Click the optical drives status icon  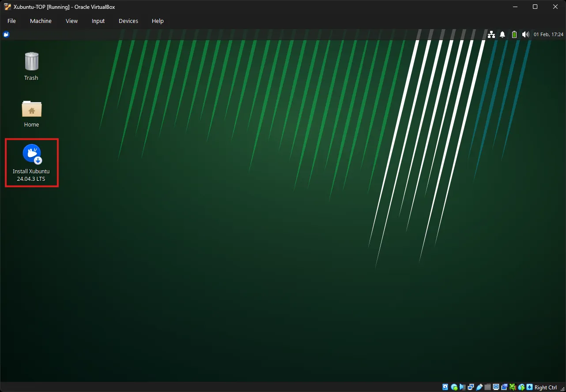pos(453,387)
